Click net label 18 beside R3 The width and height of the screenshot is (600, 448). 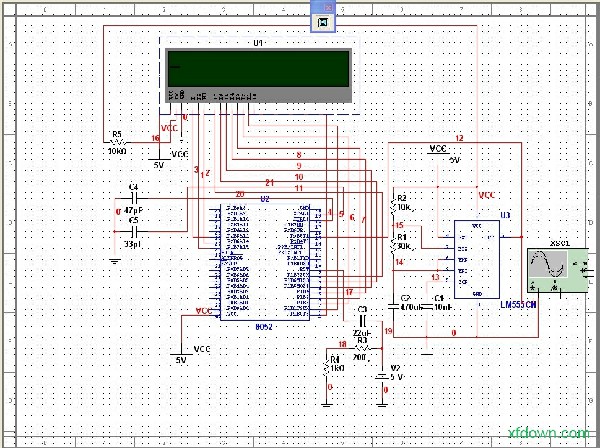tap(342, 344)
